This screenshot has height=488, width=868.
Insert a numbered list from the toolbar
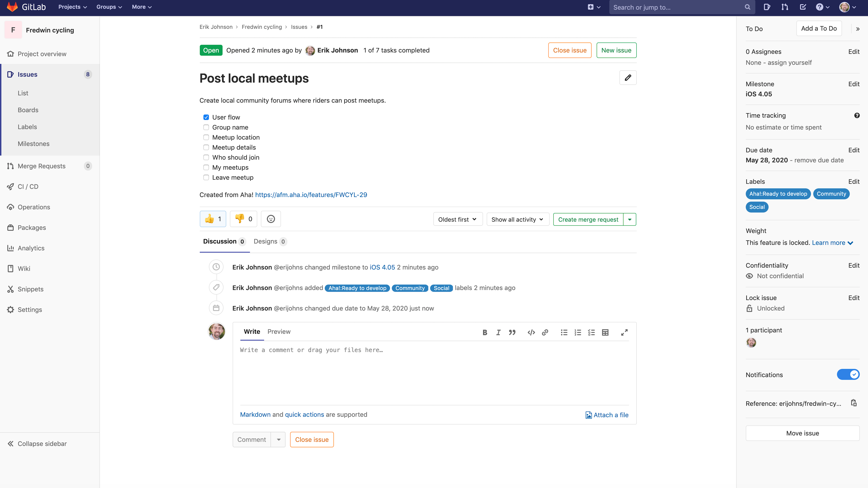point(578,332)
